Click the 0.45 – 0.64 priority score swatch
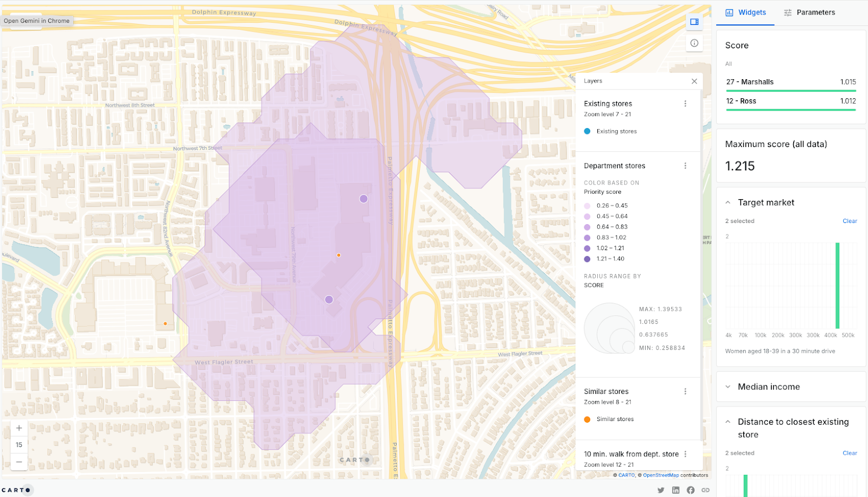 pos(587,216)
